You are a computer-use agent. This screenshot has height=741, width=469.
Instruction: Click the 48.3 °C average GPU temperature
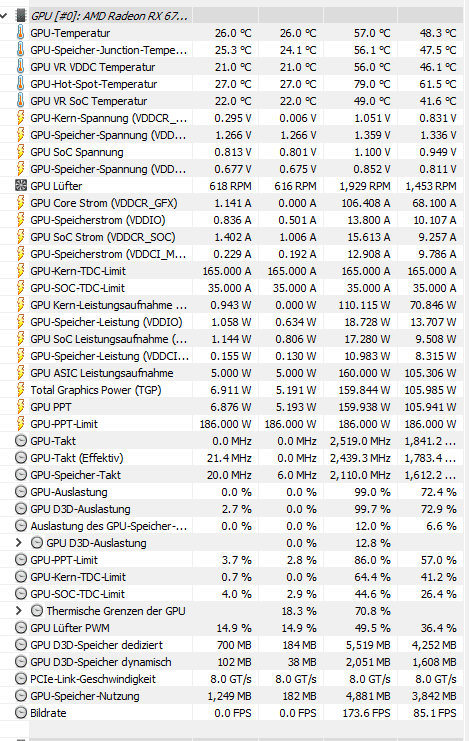(438, 33)
